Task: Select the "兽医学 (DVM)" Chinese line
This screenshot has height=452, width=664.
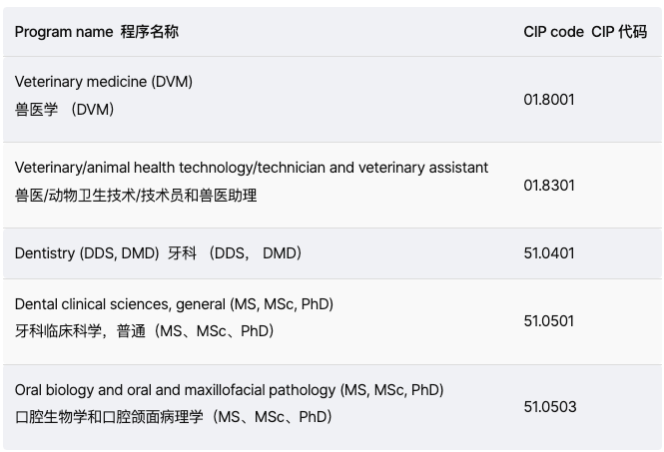Action: click(x=64, y=110)
